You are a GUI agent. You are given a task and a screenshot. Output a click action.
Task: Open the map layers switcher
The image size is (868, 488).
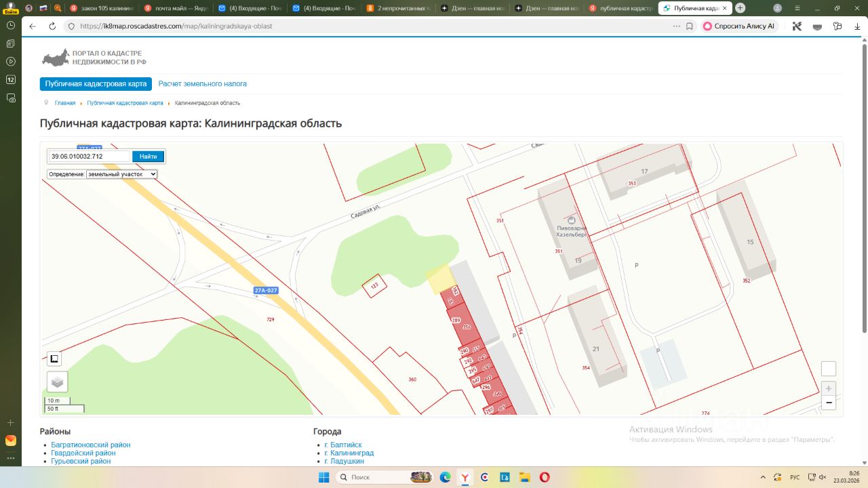(x=57, y=382)
